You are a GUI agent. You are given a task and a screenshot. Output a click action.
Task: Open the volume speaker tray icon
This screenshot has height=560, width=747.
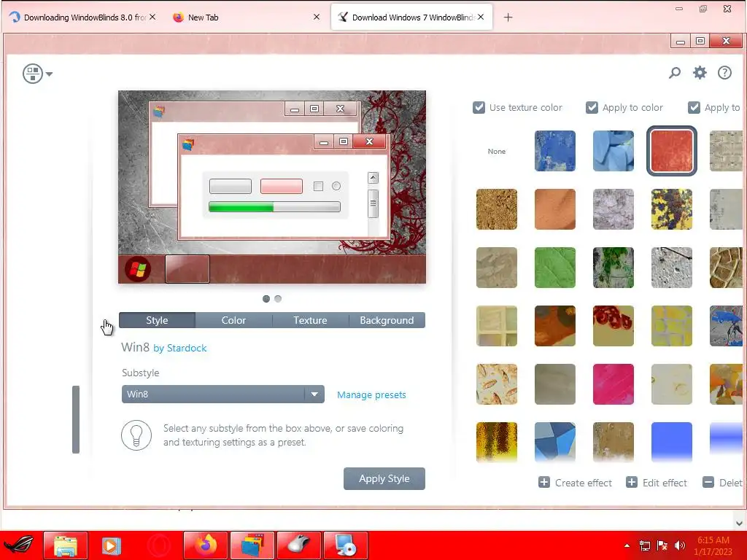[680, 545]
